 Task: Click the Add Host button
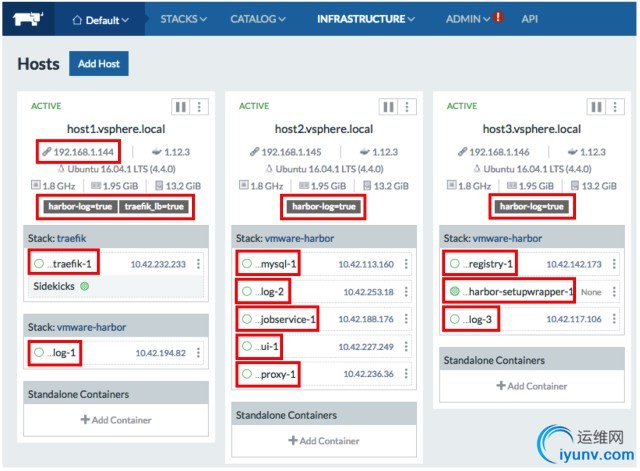point(99,64)
